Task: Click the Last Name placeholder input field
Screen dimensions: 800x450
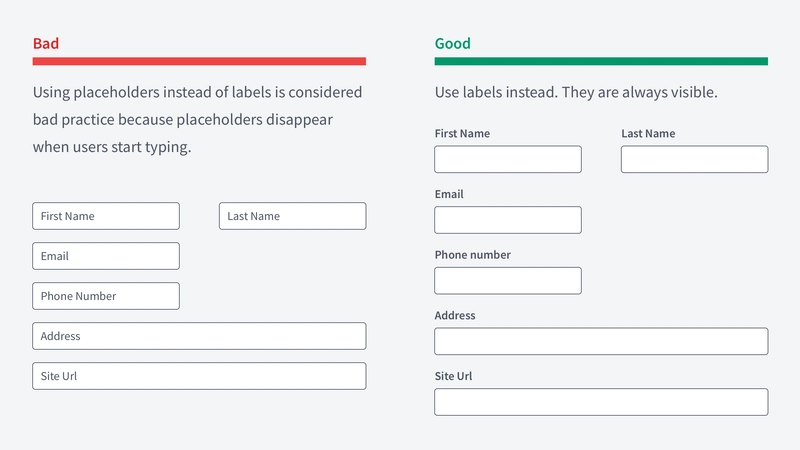Action: 292,216
